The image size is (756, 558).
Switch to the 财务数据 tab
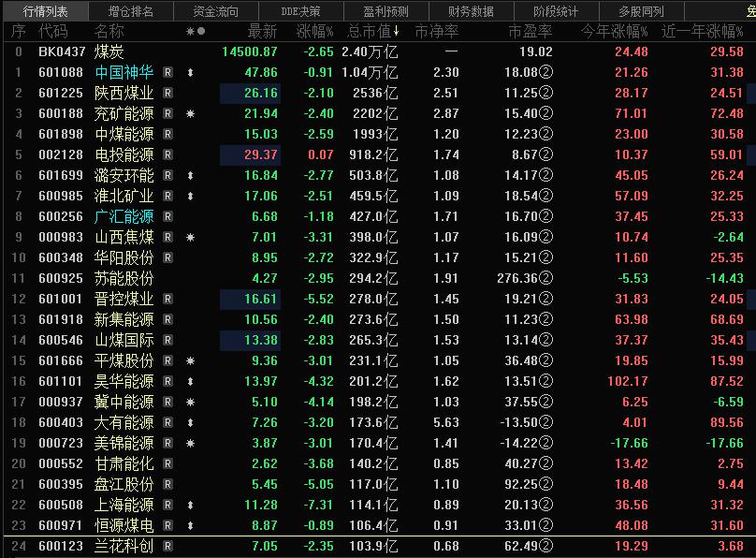coord(471,11)
